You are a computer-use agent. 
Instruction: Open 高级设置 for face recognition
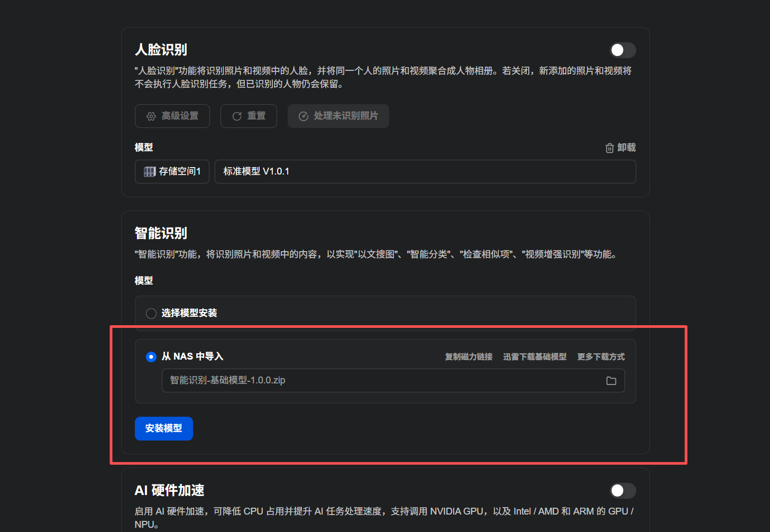tap(172, 116)
